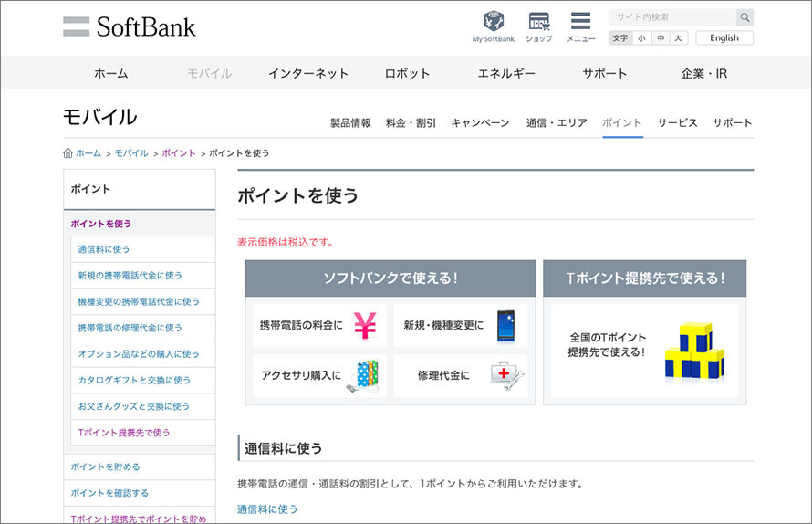812x524 pixels.
Task: Open キャンペーン tab
Action: [x=480, y=123]
